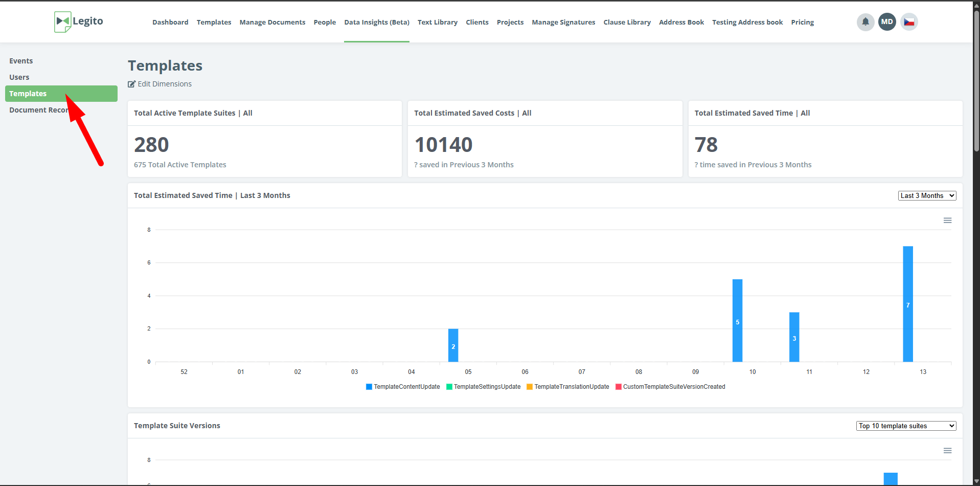Open the MD user profile avatar
This screenshot has width=980, height=486.
(887, 22)
